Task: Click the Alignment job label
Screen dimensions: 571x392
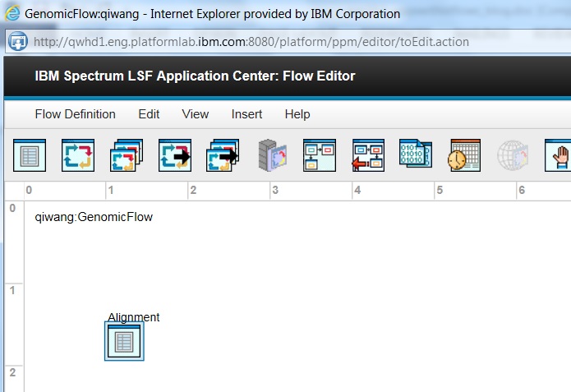Action: [134, 317]
